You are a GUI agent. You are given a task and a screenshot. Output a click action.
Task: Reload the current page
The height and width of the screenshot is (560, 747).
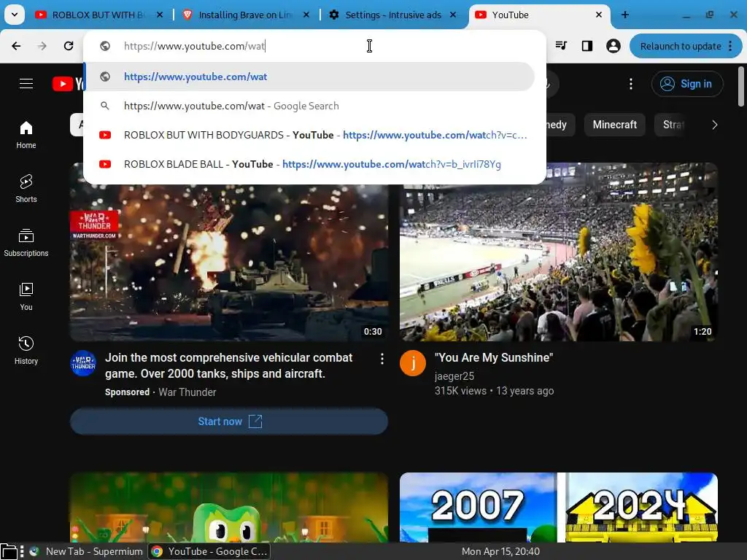69,46
